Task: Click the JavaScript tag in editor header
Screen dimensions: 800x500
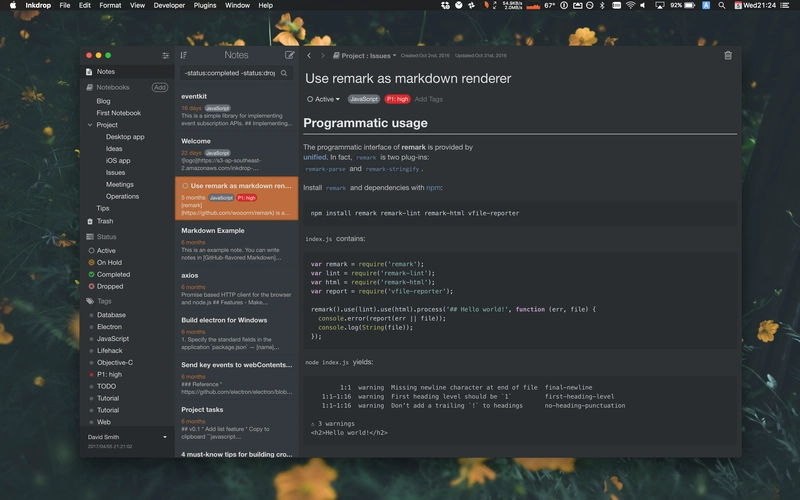Action: [x=364, y=99]
